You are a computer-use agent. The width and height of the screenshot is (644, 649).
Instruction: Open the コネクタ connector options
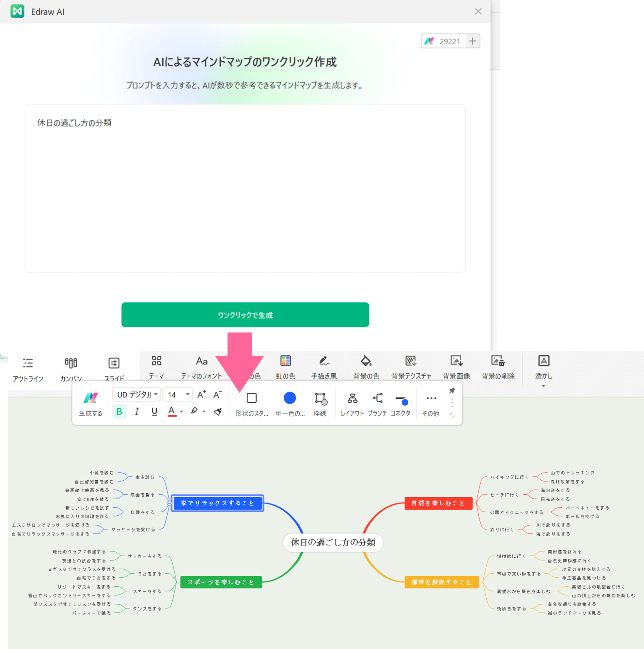(400, 405)
